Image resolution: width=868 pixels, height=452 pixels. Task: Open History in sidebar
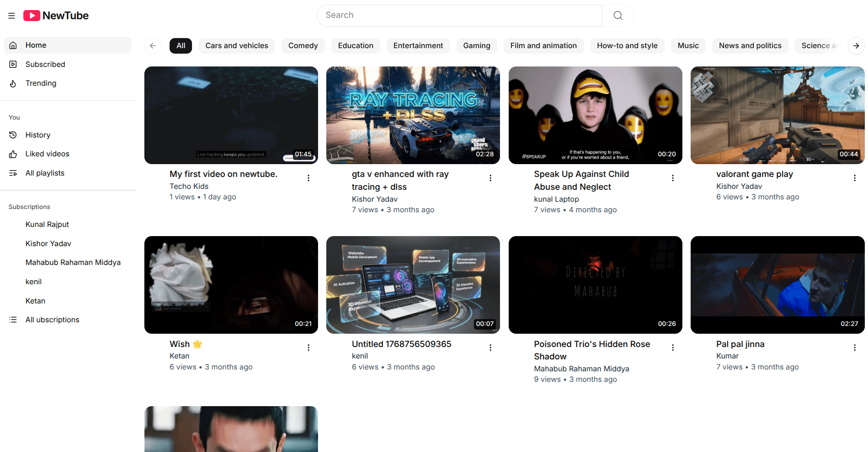click(x=68, y=135)
